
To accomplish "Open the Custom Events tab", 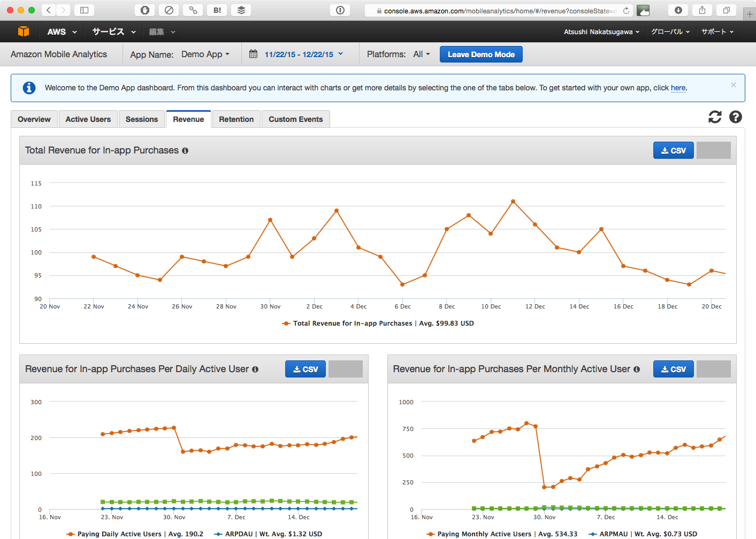I will point(295,119).
